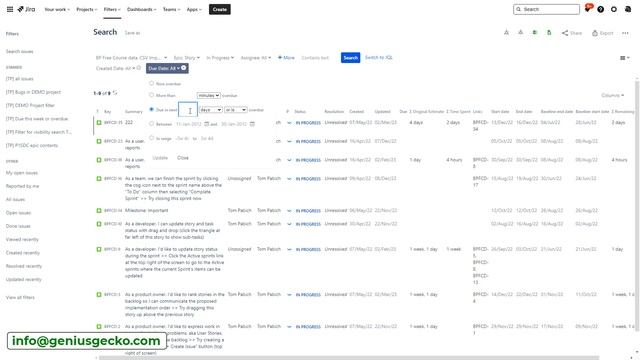The height and width of the screenshot is (360, 640).
Task: Open the view layout switcher dropdown
Action: pos(624,58)
